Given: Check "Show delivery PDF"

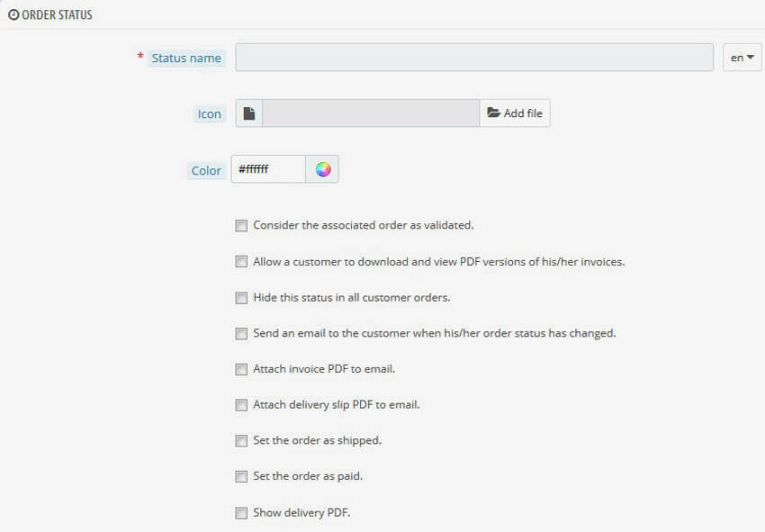Looking at the screenshot, I should [241, 512].
